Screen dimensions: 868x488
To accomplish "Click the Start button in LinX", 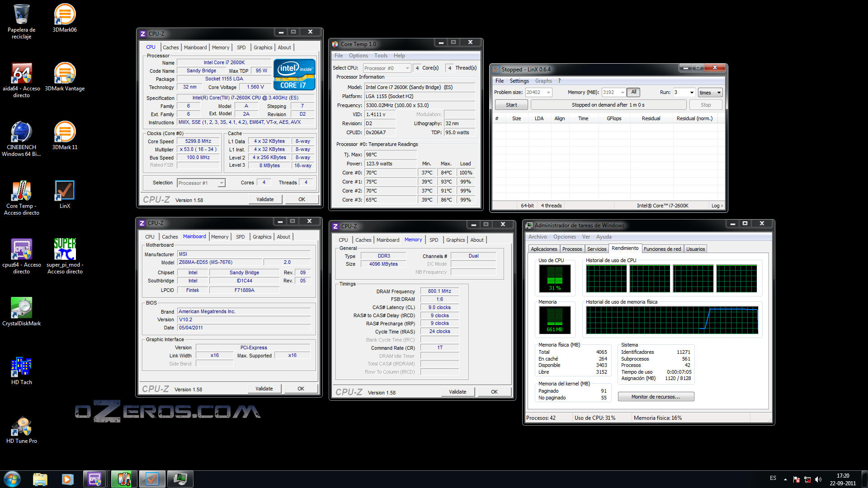I will click(511, 105).
